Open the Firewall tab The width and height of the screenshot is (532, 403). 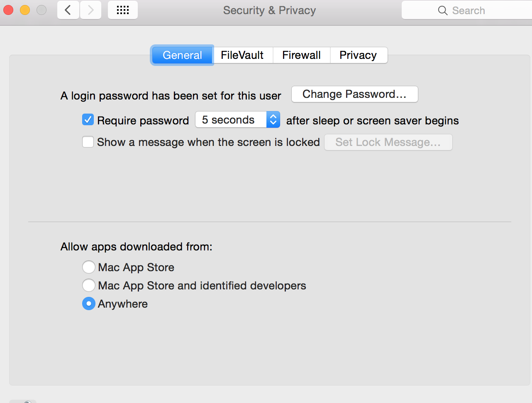[301, 55]
